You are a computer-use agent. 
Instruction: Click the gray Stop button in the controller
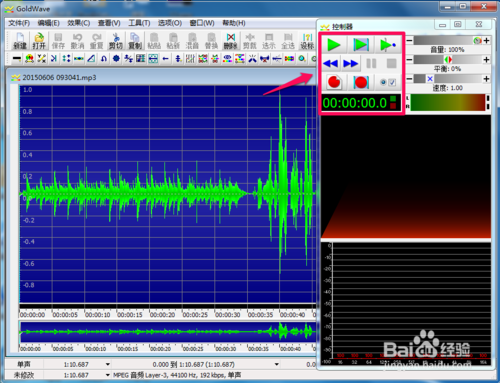coord(391,63)
